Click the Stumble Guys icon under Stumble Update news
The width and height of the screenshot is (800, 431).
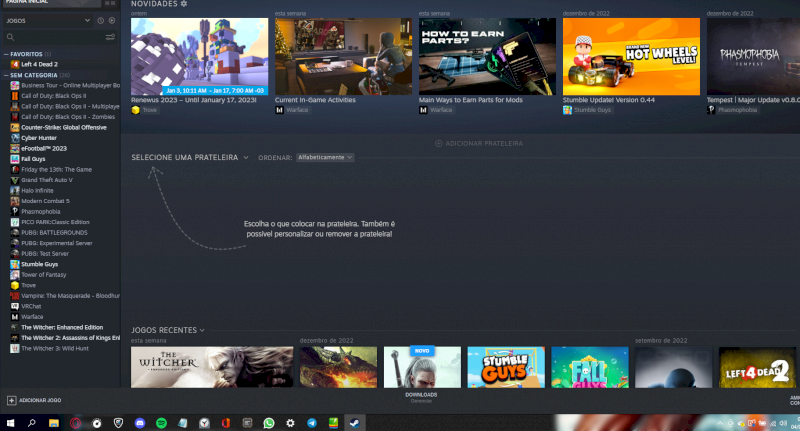tap(567, 110)
